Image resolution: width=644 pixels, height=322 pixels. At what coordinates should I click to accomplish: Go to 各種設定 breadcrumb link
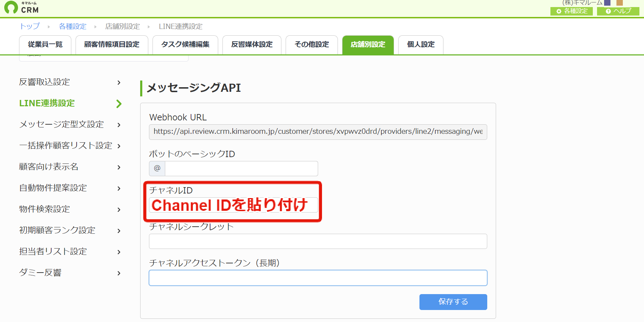click(72, 26)
